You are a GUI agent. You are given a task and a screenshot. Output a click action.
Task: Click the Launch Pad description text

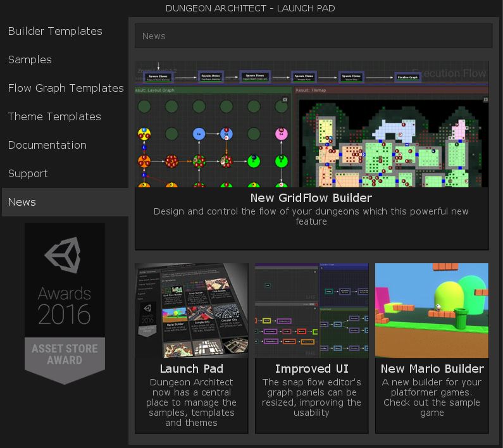pos(192,402)
